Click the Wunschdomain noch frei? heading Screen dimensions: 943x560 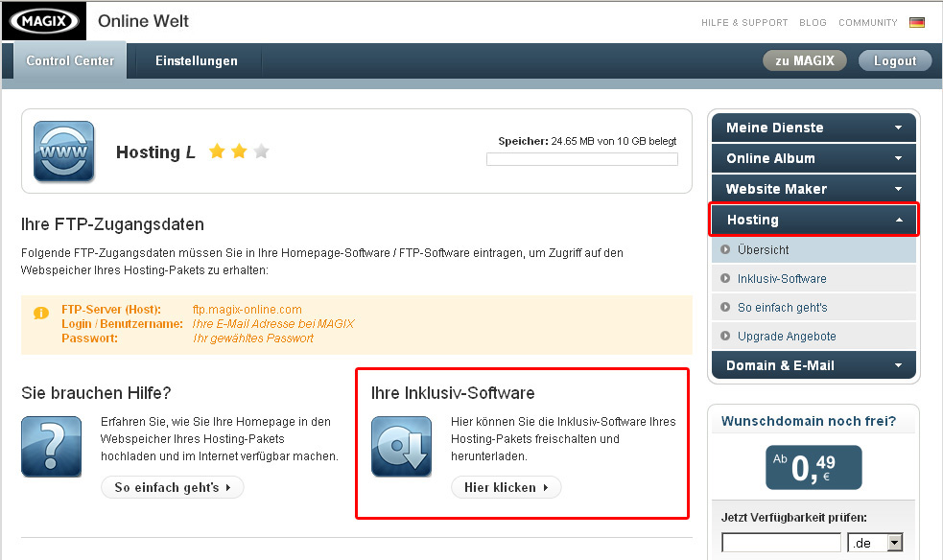click(809, 421)
